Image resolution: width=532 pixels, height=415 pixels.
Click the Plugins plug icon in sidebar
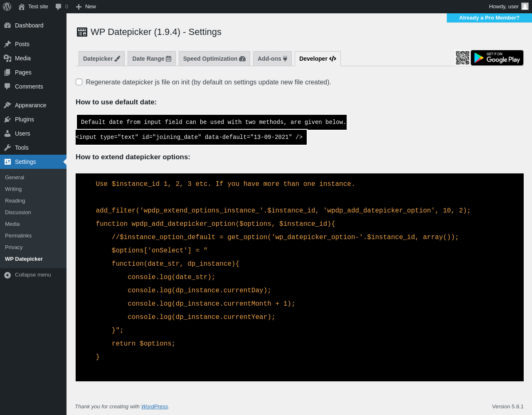pos(7,119)
